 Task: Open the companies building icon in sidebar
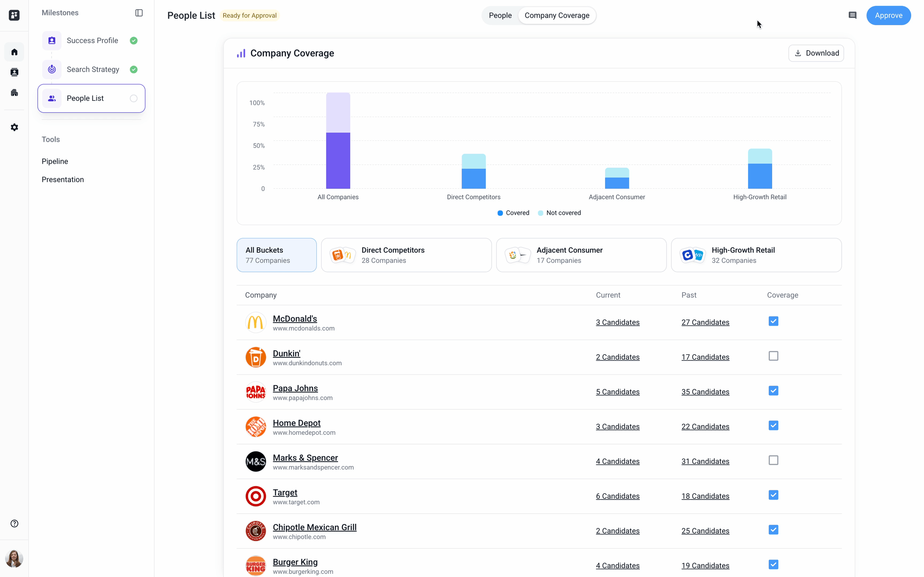point(15,92)
